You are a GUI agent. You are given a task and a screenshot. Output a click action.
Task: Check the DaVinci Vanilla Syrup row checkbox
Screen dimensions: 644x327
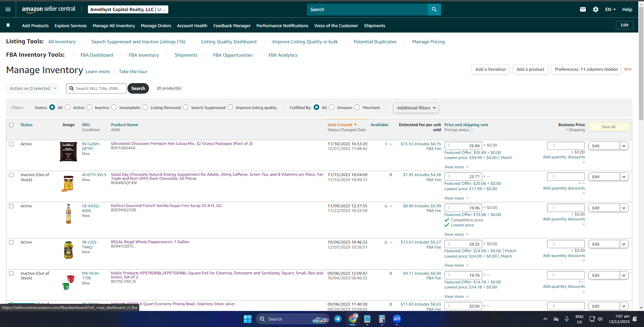(x=11, y=206)
